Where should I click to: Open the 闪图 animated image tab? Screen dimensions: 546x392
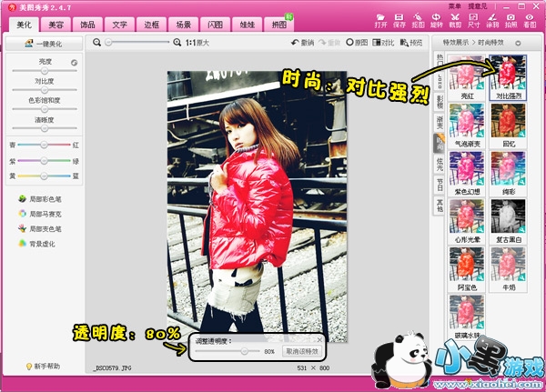[215, 25]
